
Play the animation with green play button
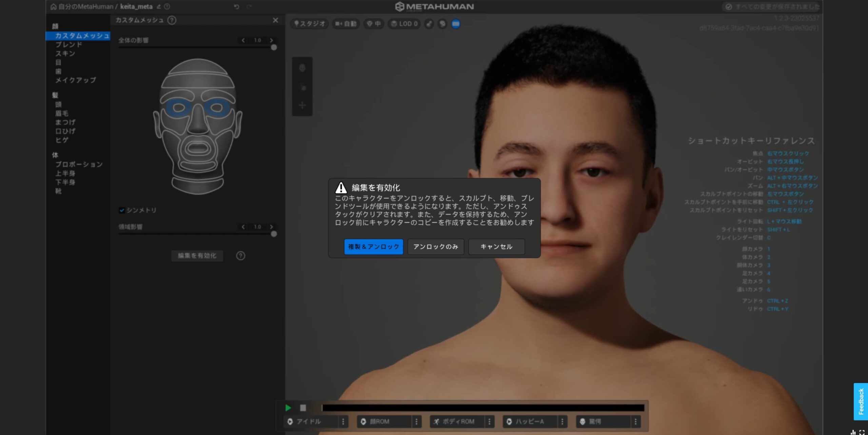click(x=288, y=408)
